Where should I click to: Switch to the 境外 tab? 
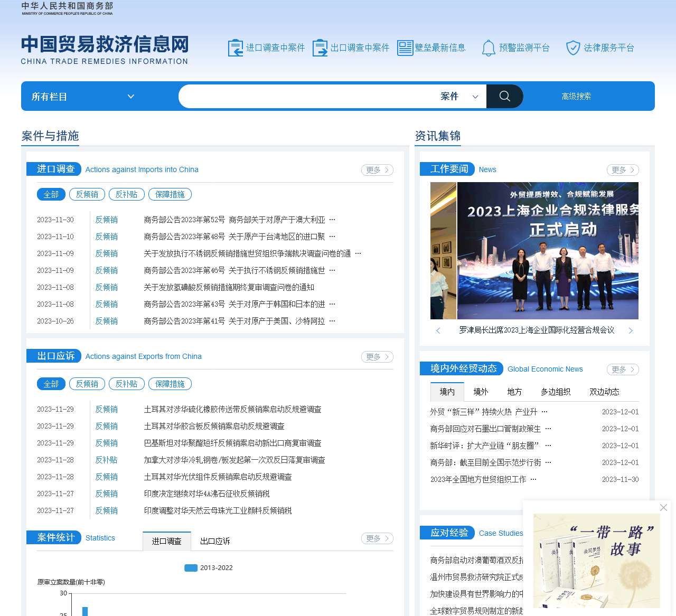tap(481, 392)
